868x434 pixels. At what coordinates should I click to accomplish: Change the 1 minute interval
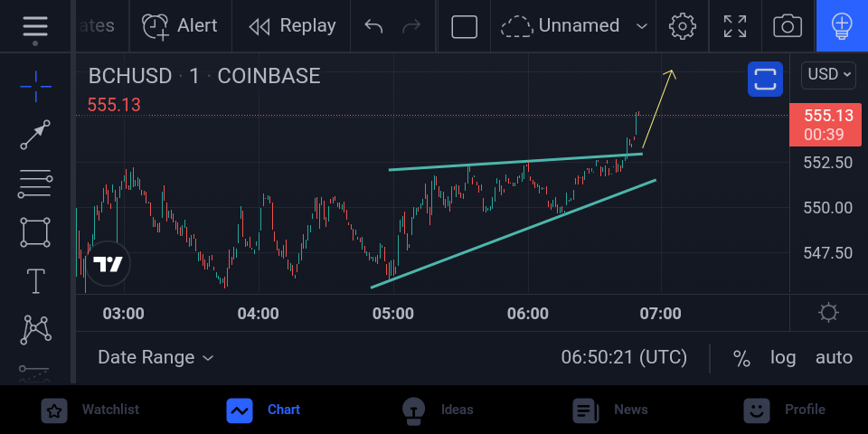click(194, 76)
